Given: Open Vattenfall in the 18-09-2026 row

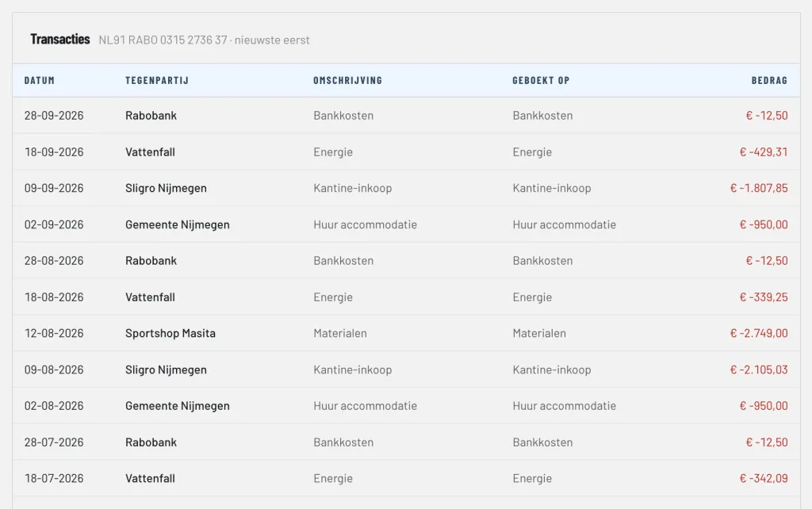Looking at the screenshot, I should tap(150, 151).
